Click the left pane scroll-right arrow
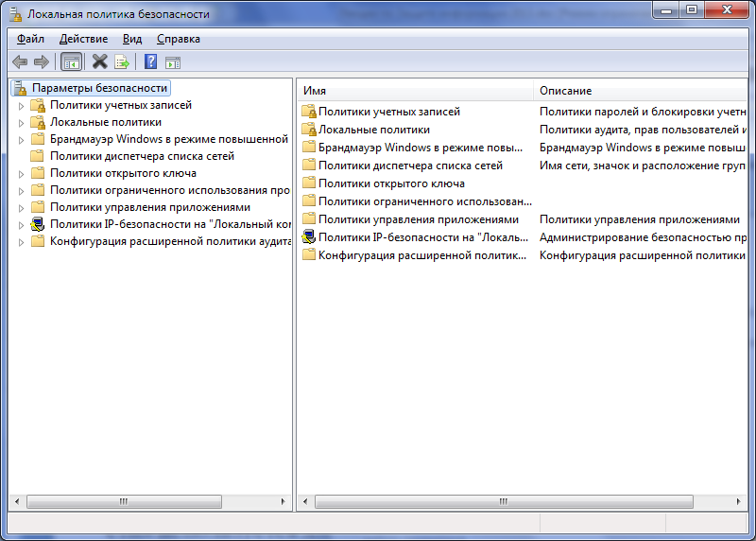The width and height of the screenshot is (756, 541). 283,501
